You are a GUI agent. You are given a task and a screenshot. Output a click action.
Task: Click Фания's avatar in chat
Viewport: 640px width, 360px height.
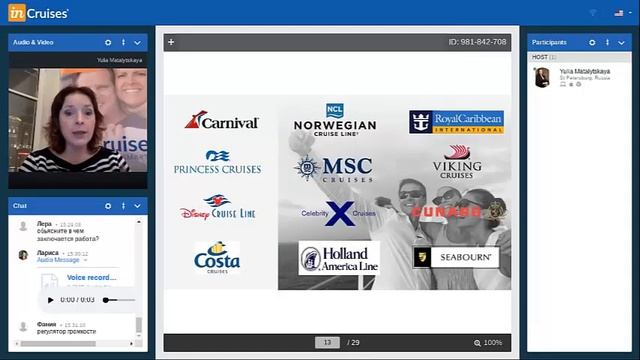point(23,327)
